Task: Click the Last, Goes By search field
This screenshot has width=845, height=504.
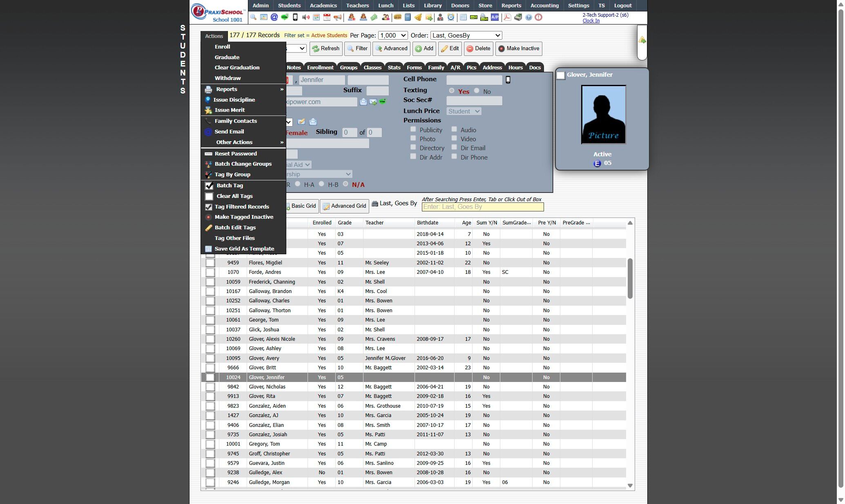Action: [x=482, y=207]
